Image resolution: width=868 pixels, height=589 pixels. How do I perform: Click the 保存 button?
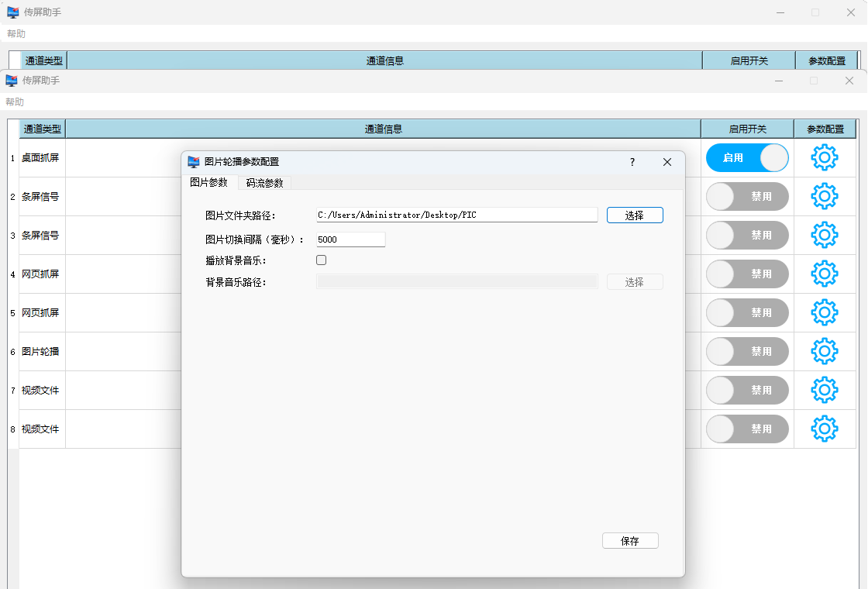pyautogui.click(x=630, y=541)
